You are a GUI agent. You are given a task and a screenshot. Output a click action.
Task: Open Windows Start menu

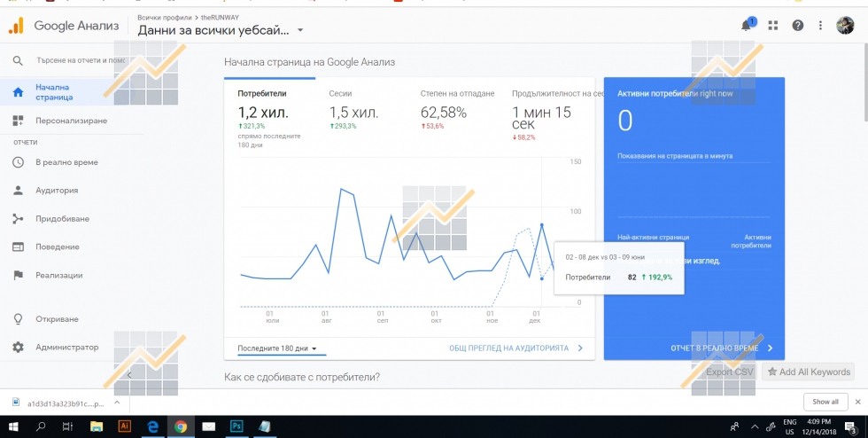pyautogui.click(x=12, y=426)
